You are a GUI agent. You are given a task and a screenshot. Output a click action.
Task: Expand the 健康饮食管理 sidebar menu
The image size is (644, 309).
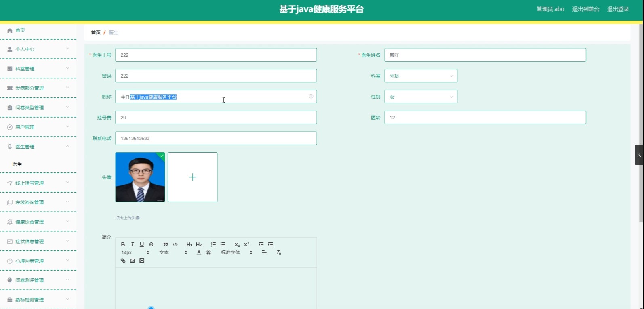click(x=38, y=222)
